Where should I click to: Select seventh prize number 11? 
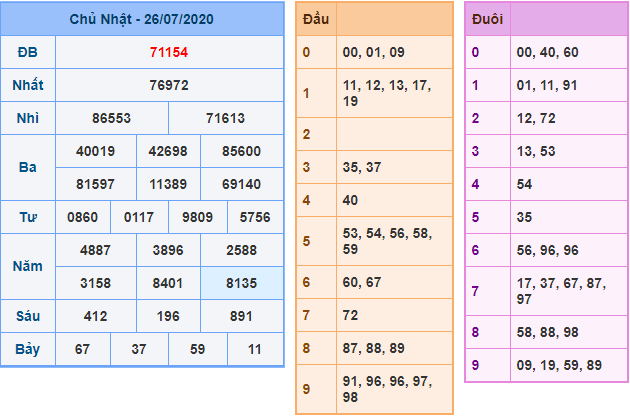(255, 349)
